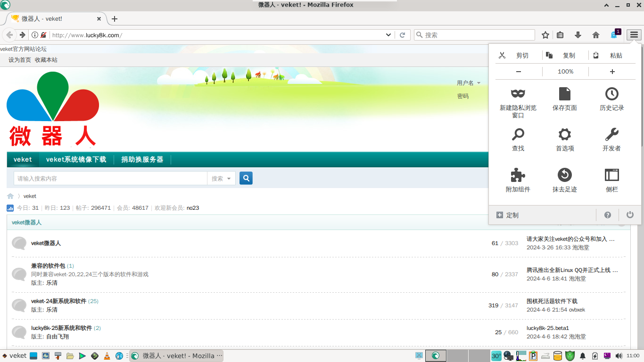Open a new tab with the plus button
This screenshot has height=362, width=644.
pyautogui.click(x=114, y=19)
